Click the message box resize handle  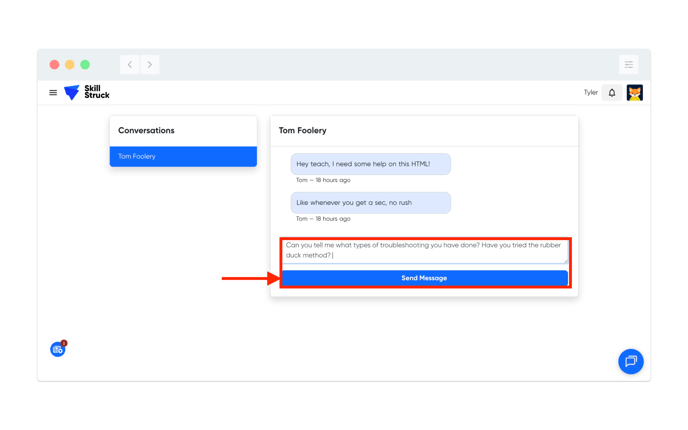click(x=565, y=261)
